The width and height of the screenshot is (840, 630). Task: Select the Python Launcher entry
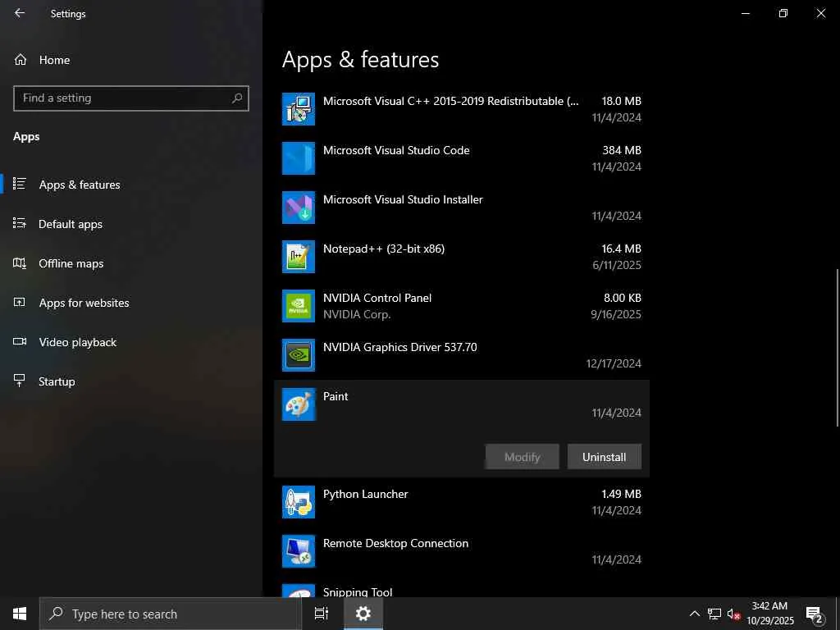tap(461, 502)
